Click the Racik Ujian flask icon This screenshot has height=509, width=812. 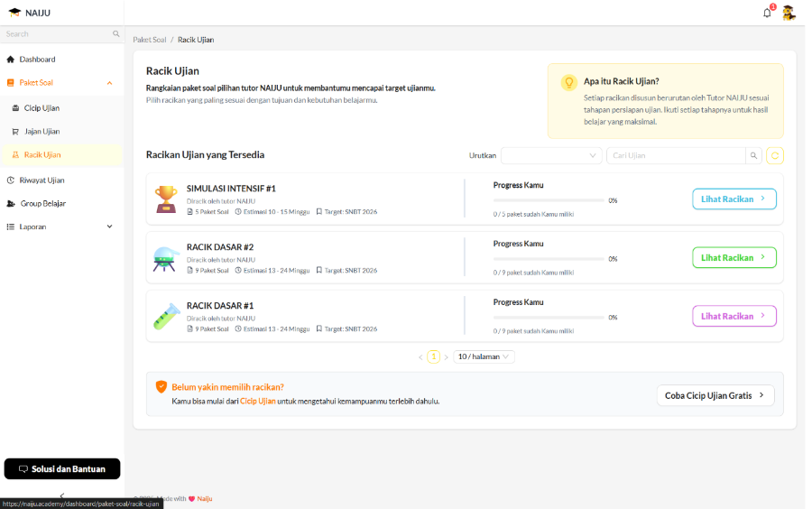(x=15, y=155)
